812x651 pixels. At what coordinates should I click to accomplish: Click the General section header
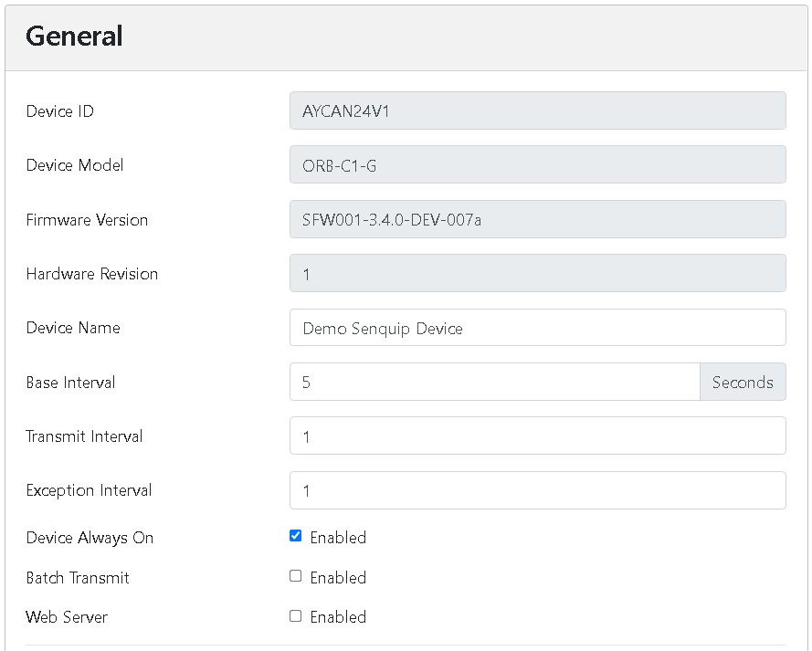pyautogui.click(x=74, y=37)
